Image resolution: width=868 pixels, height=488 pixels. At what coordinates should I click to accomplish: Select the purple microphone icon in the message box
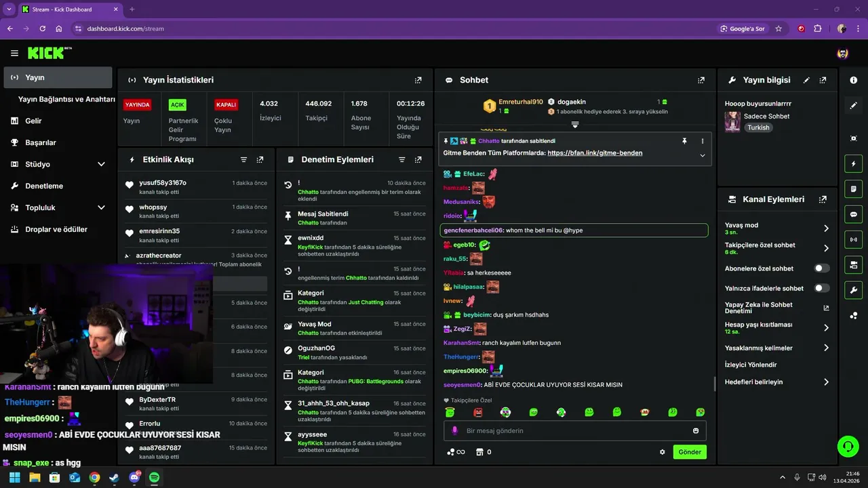455,431
